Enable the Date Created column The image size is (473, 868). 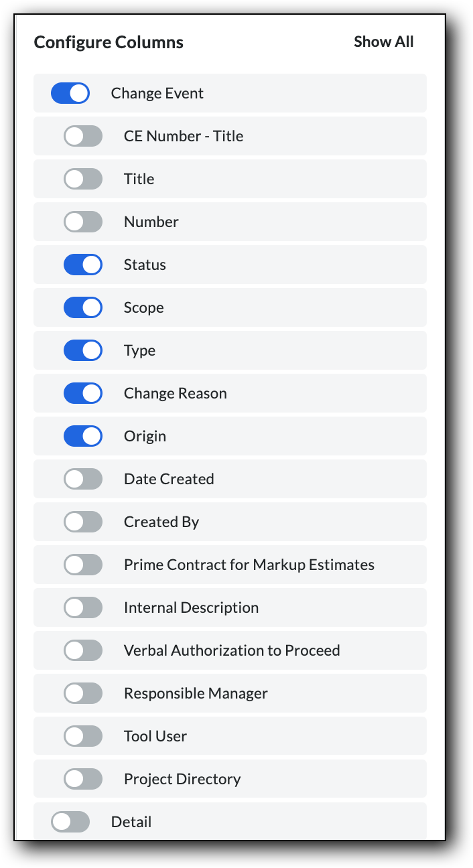click(82, 479)
